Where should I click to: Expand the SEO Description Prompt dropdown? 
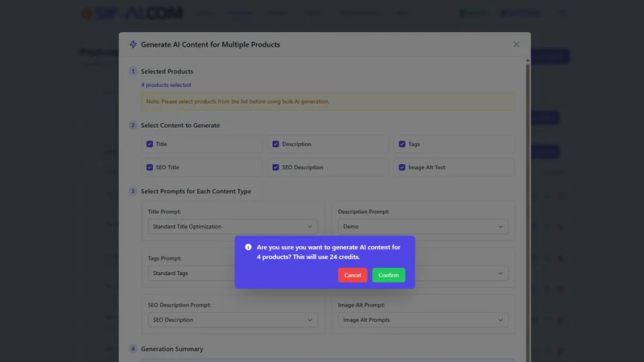click(233, 319)
